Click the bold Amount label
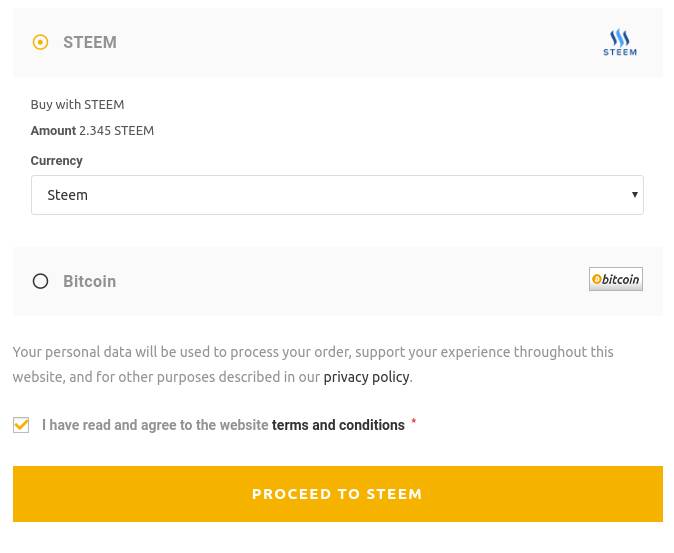Screen dimensions: 674x553 tap(53, 130)
